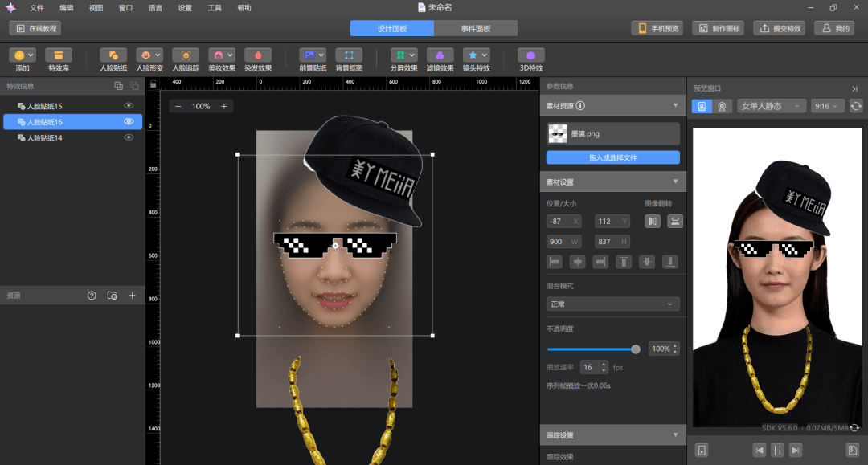Select the 背景抠图 background cutout tool
The image size is (868, 465).
350,59
